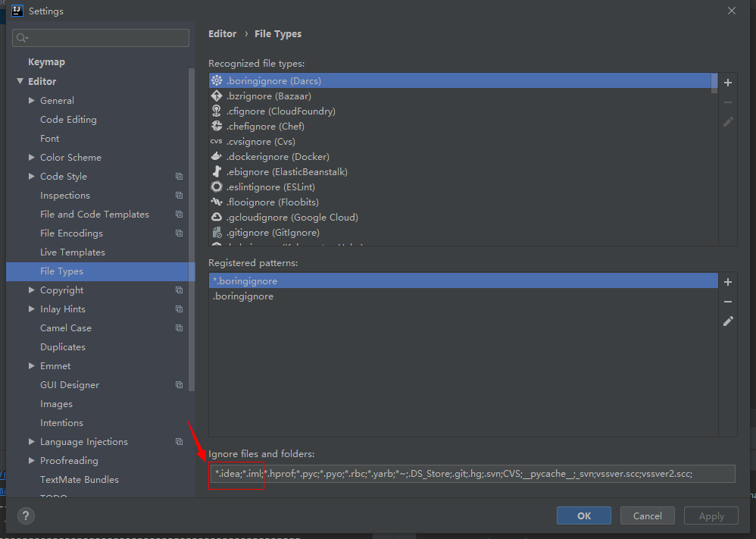Edit the selected recognized file type
This screenshot has width=756, height=539.
[x=728, y=121]
